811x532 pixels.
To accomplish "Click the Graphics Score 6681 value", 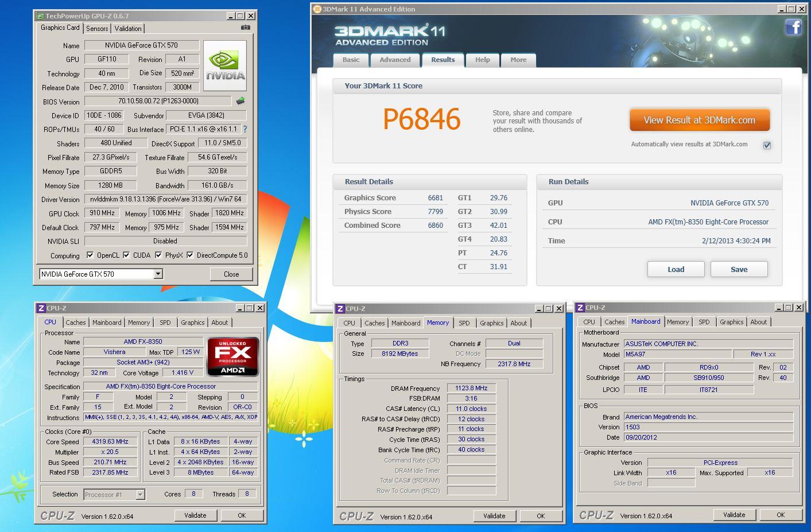I will [x=436, y=197].
